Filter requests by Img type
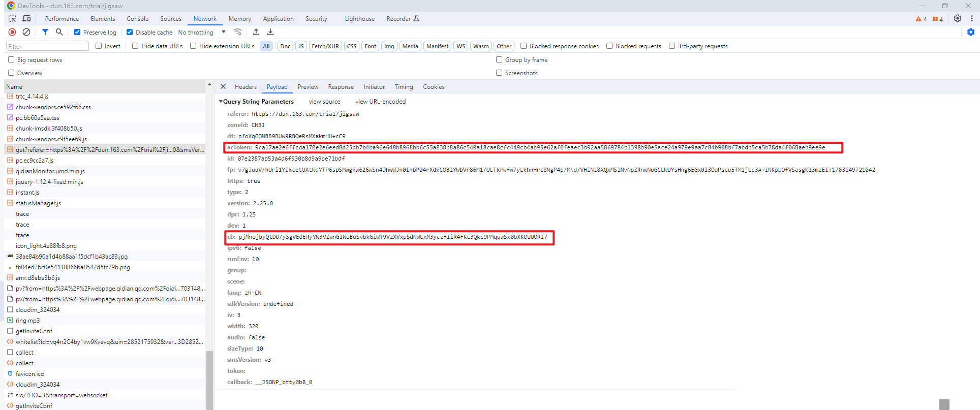The height and width of the screenshot is (410, 980). click(x=389, y=46)
